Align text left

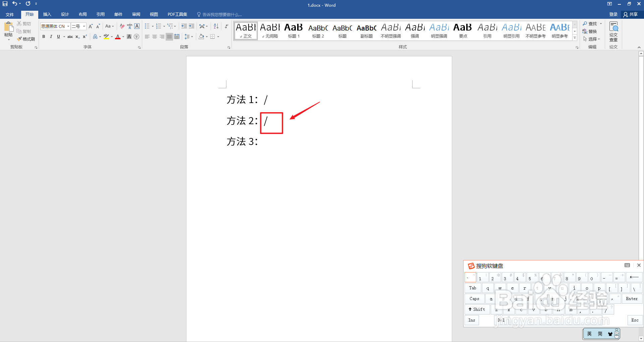coord(147,37)
